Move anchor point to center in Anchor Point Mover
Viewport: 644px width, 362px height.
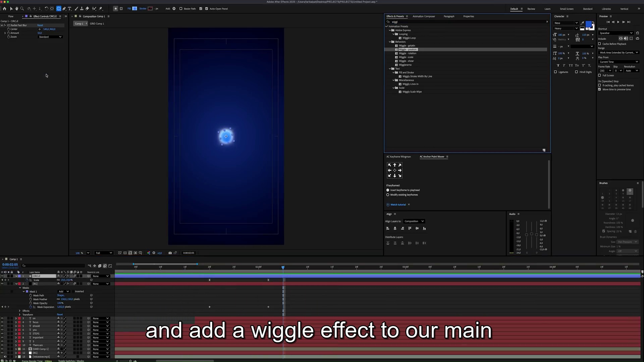pos(394,170)
